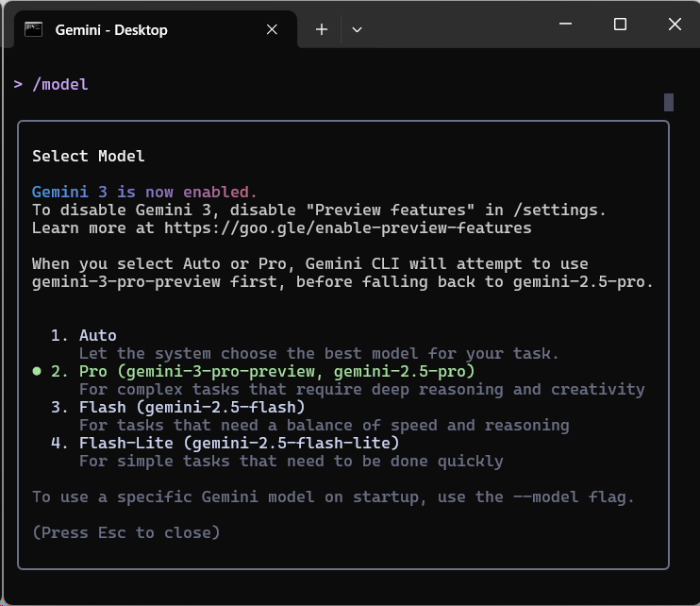Click the prompt arrow before /model
The image size is (700, 606).
coord(18,84)
